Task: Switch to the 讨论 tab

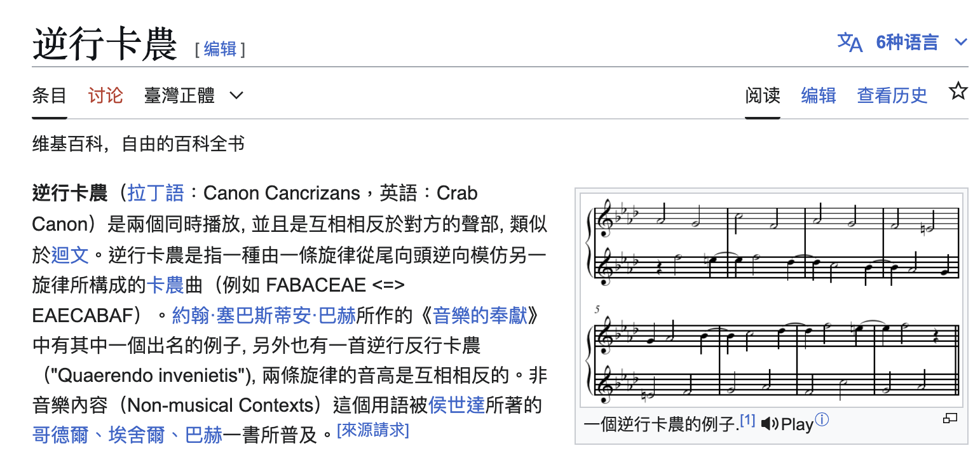Action: point(105,95)
